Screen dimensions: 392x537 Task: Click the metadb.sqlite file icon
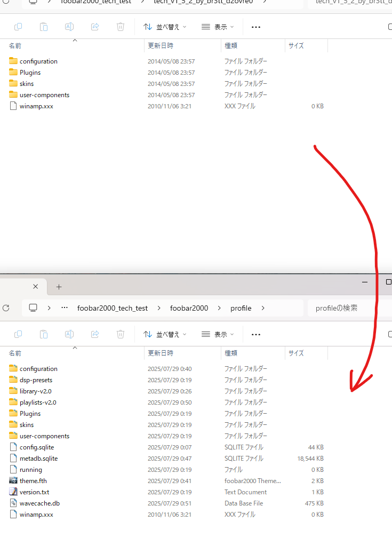(13, 458)
